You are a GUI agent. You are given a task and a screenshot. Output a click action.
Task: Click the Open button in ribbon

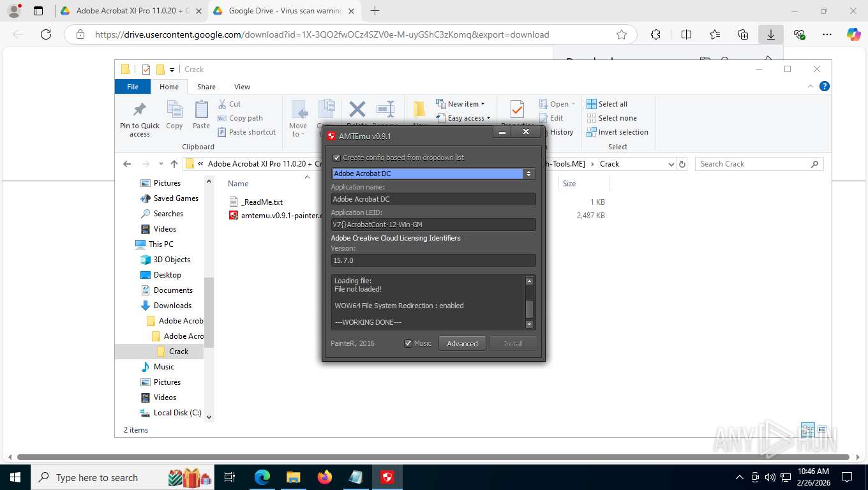pyautogui.click(x=557, y=104)
